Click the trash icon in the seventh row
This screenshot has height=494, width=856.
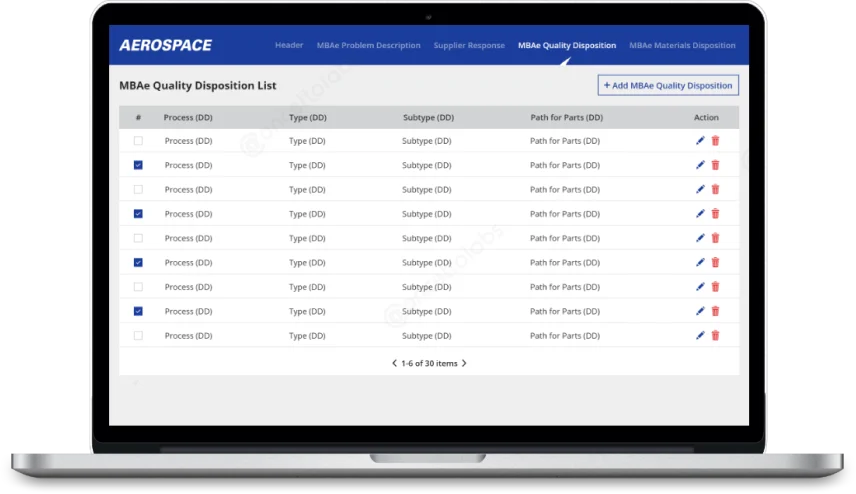(715, 287)
